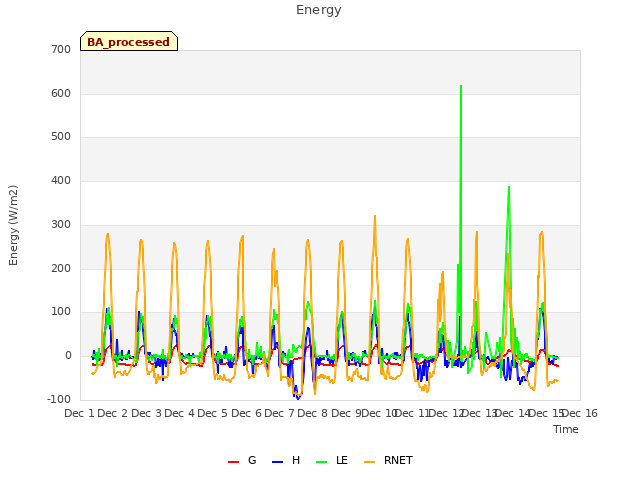Click the 100 y-axis label
Screen dimensions: 640x480
pos(61,312)
